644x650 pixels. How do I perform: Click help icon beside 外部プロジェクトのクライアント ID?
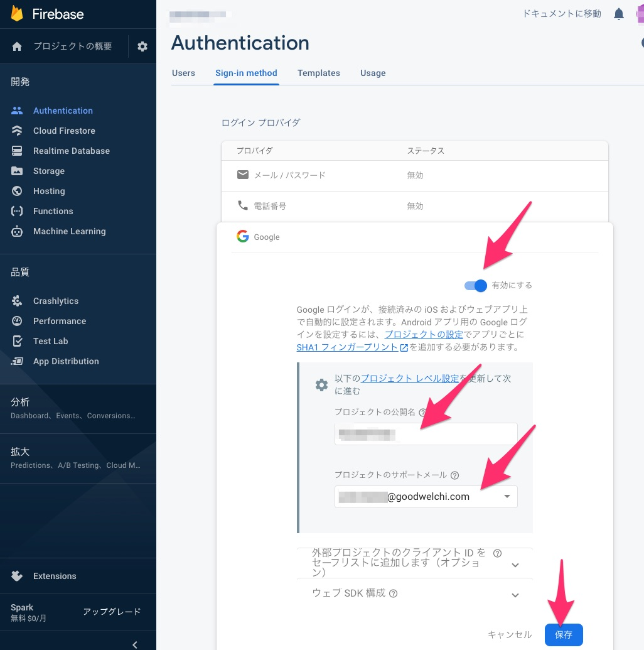(x=498, y=553)
